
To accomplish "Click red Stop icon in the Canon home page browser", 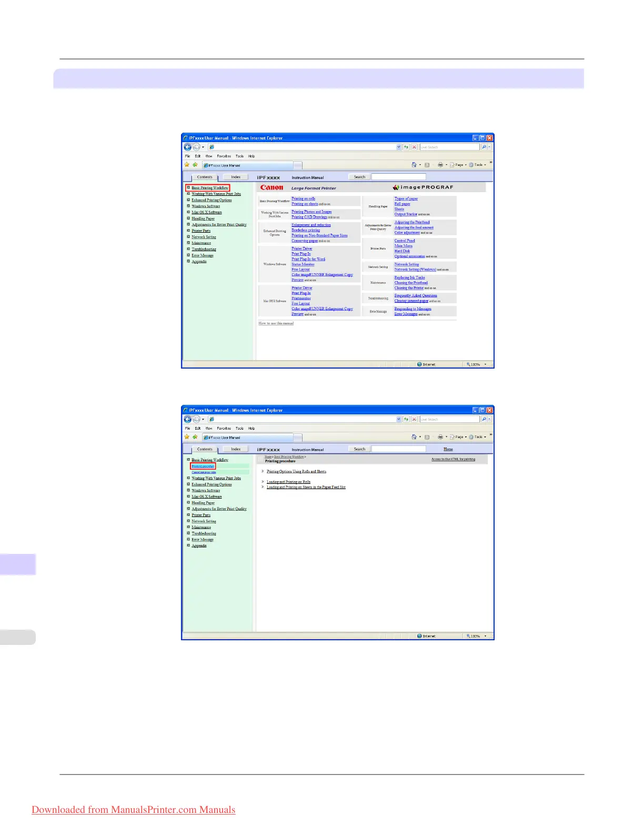I will tap(414, 147).
